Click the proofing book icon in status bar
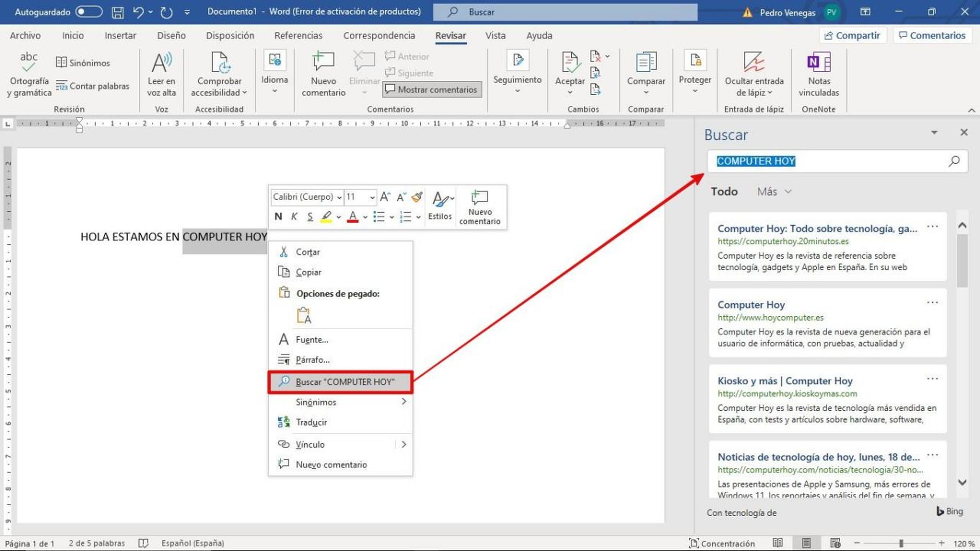This screenshot has width=980, height=551. pos(143,543)
